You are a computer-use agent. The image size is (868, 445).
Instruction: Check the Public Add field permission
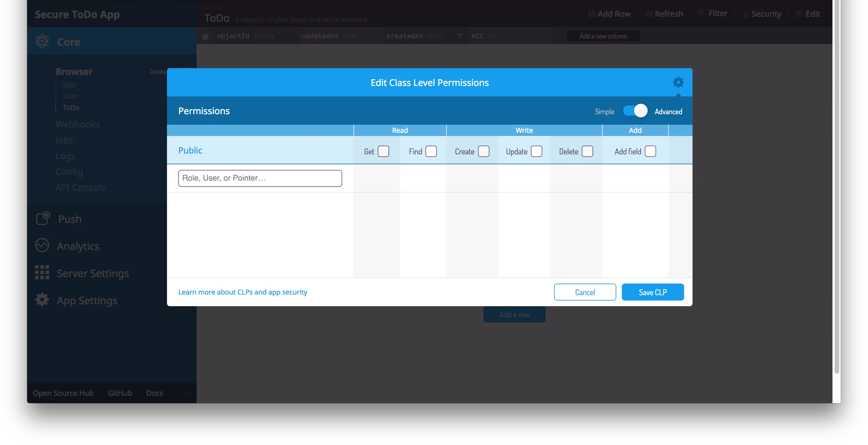(650, 151)
